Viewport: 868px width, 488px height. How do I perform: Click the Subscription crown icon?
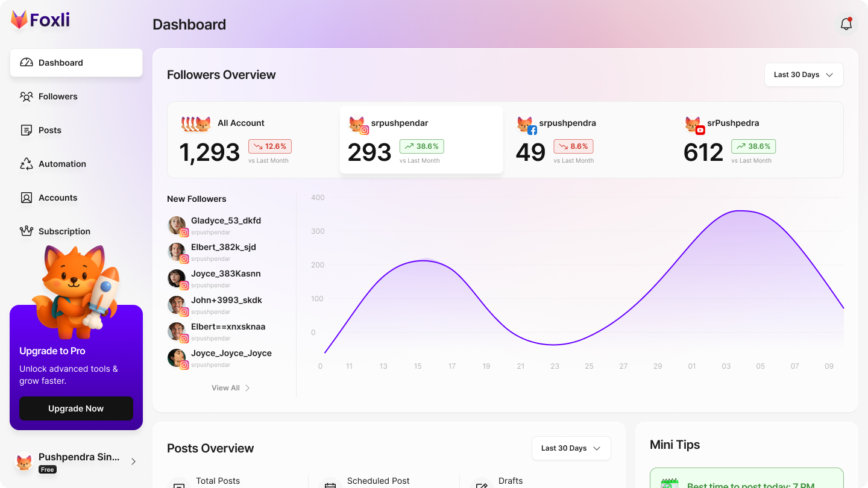26,231
